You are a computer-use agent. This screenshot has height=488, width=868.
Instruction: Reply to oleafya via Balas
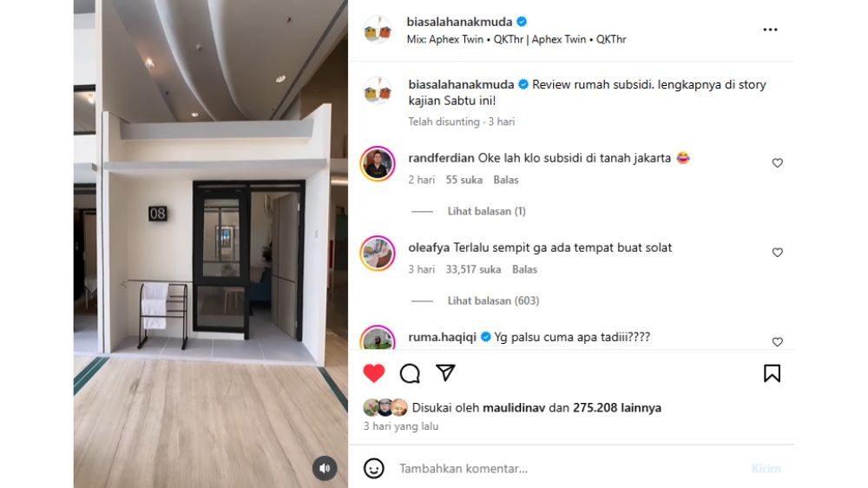pyautogui.click(x=525, y=270)
